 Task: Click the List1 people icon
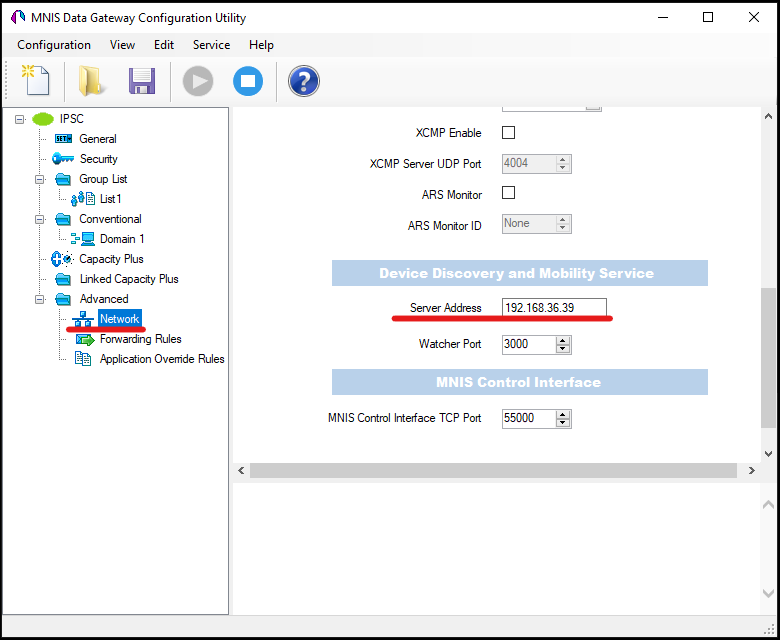click(x=83, y=199)
